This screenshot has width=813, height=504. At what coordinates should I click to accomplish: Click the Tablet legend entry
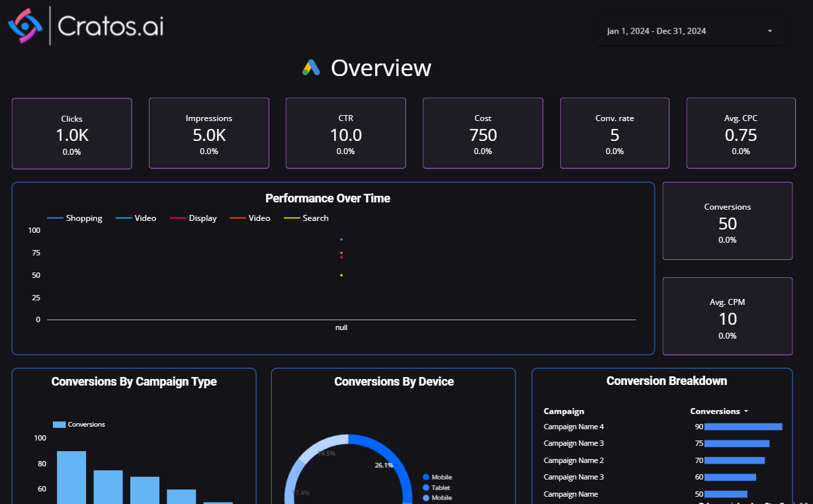[437, 487]
